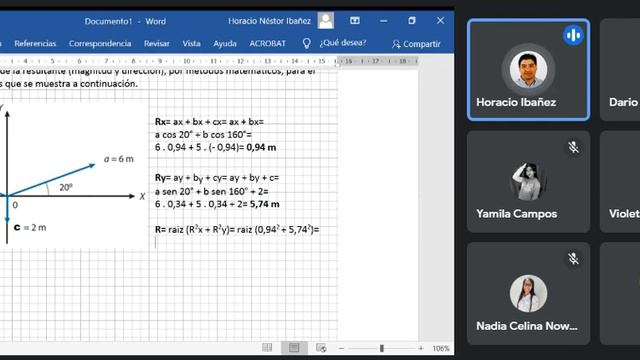
Task: Click the 5,74 m Ry result text
Action: pyautogui.click(x=264, y=204)
